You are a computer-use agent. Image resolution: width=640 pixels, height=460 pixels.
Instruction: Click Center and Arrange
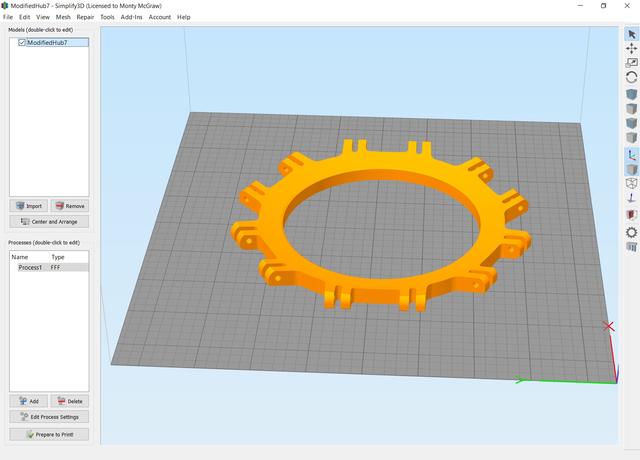(x=49, y=222)
